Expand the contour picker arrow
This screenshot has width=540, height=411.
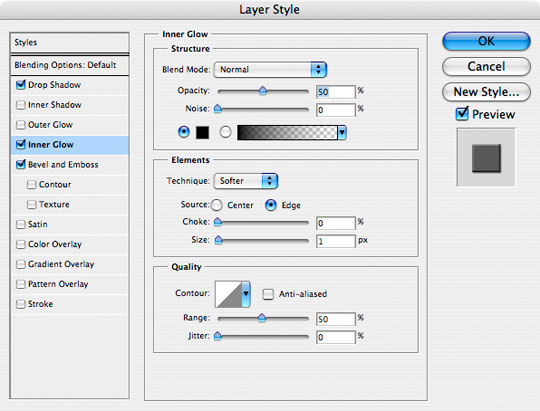click(246, 294)
